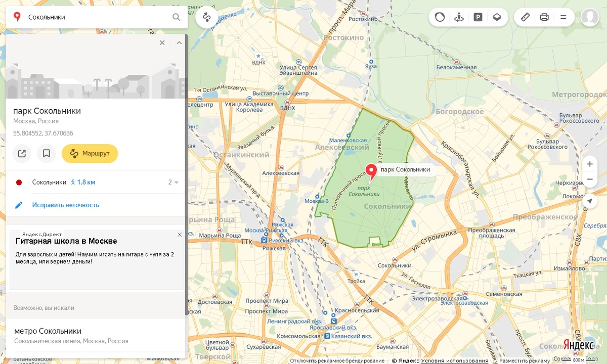The height and width of the screenshot is (364, 607).
Task: Toggle the parking layer icon
Action: (x=478, y=17)
